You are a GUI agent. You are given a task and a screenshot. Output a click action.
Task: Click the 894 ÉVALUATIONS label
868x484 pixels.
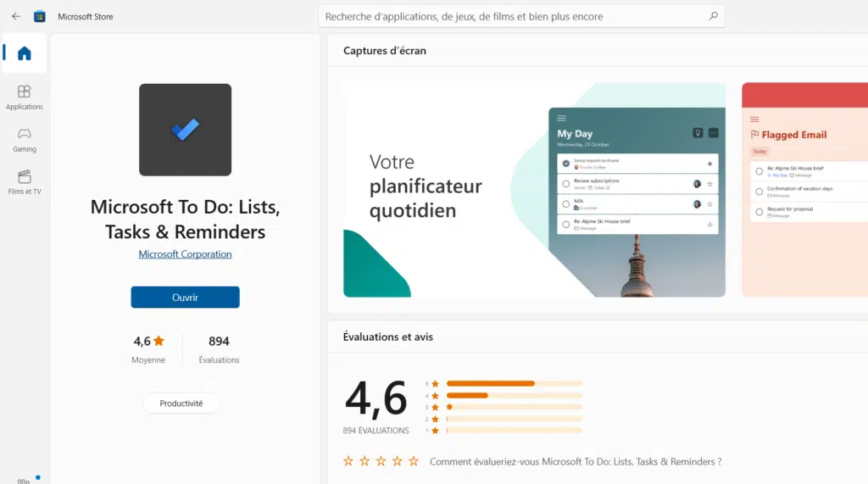point(376,431)
